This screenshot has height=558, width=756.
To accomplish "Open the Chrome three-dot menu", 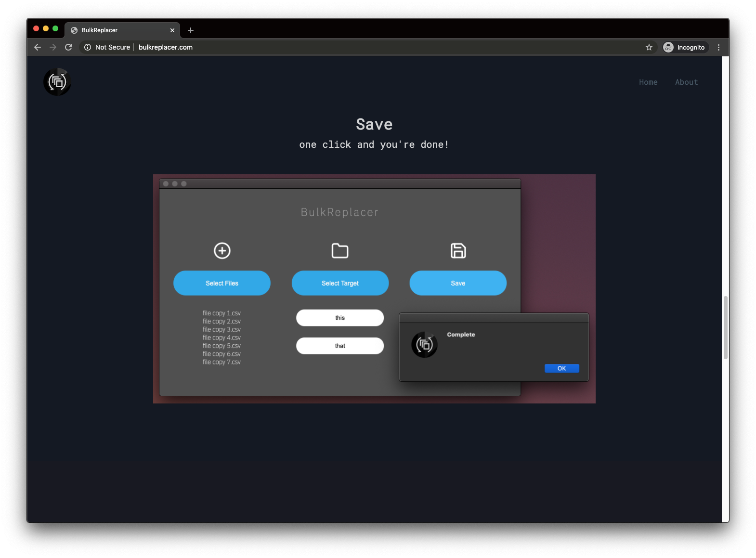I will tap(718, 47).
